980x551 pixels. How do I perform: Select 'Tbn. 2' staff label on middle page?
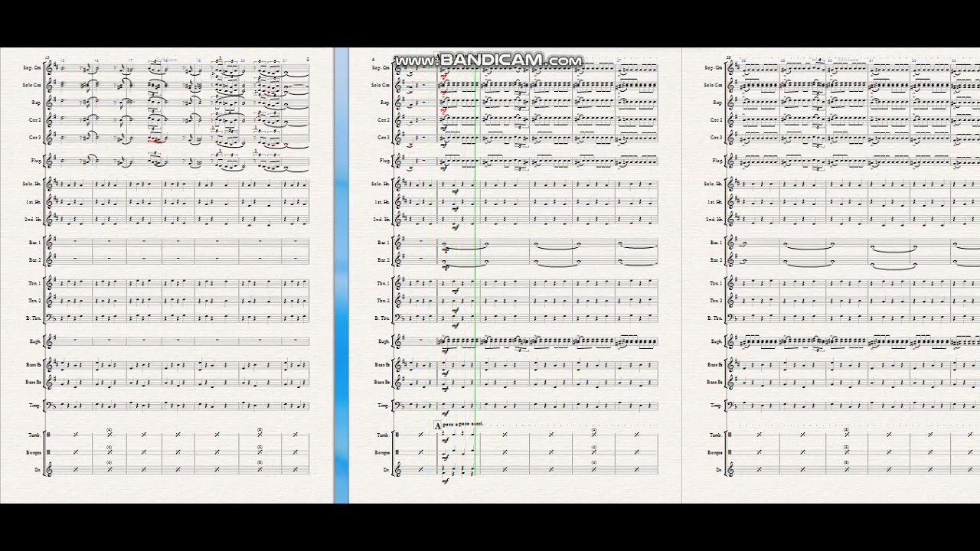[x=384, y=301]
